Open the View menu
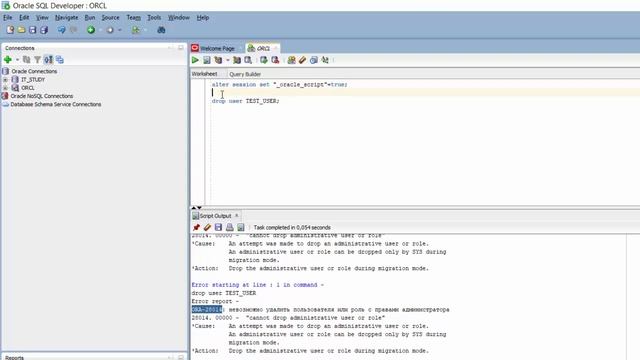 42,18
